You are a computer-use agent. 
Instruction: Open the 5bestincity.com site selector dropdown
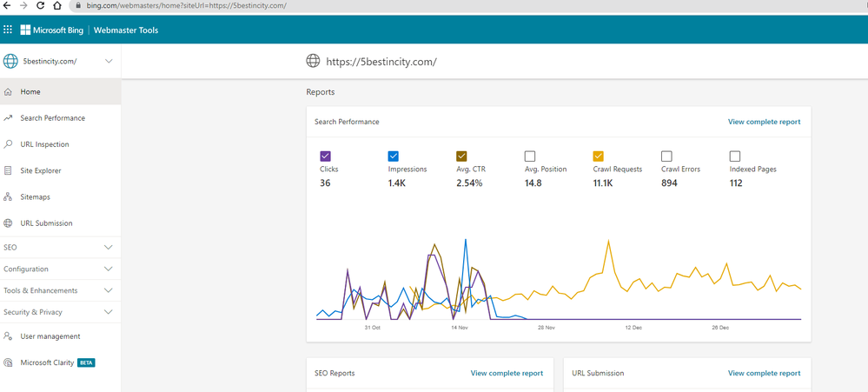[60, 61]
